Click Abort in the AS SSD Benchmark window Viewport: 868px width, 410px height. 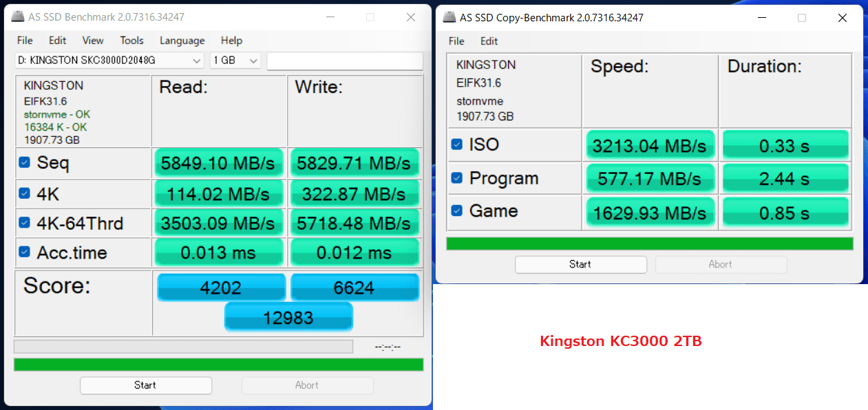(x=307, y=385)
